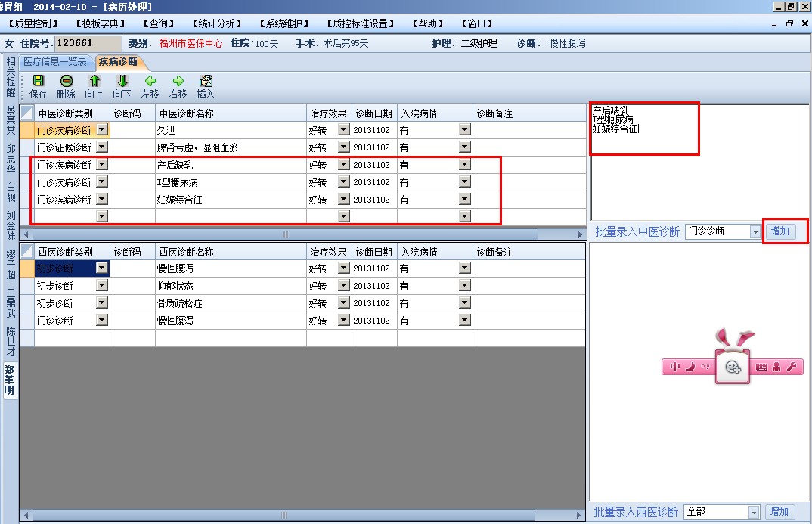Select the row header of 久泄 row
This screenshot has width=812, height=524.
(27, 130)
